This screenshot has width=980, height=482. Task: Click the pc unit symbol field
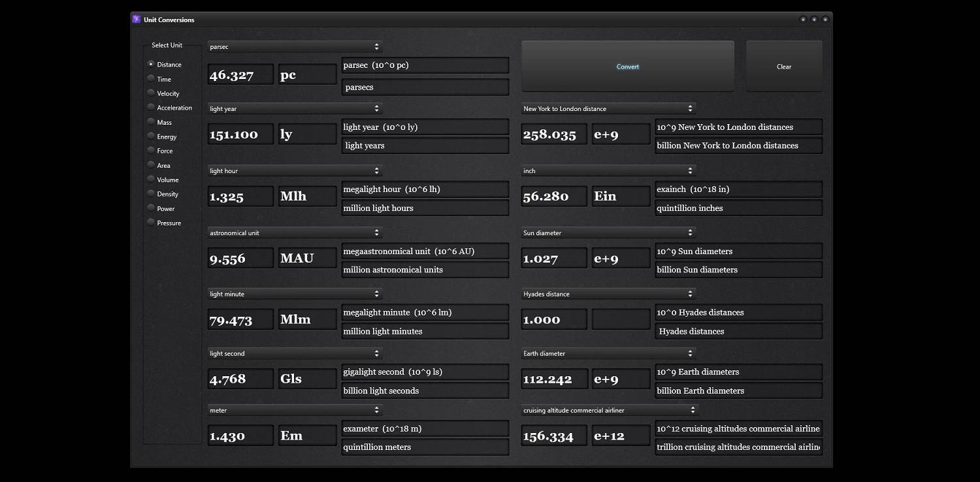(x=308, y=74)
